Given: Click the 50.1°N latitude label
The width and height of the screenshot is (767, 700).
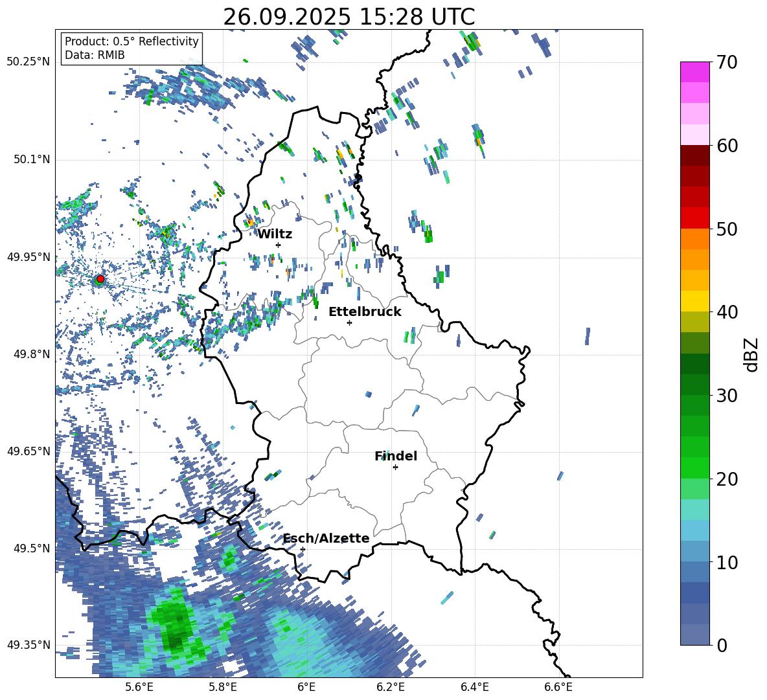Looking at the screenshot, I should 32,159.
